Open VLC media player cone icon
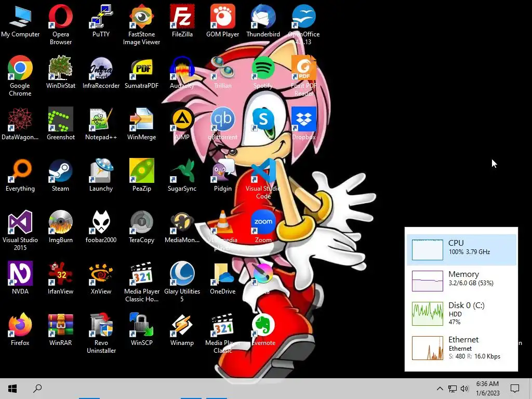The height and width of the screenshot is (399, 532). (222, 222)
